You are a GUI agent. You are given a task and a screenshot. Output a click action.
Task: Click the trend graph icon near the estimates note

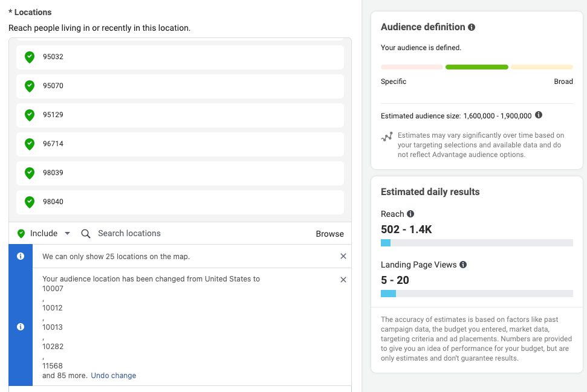coord(387,137)
